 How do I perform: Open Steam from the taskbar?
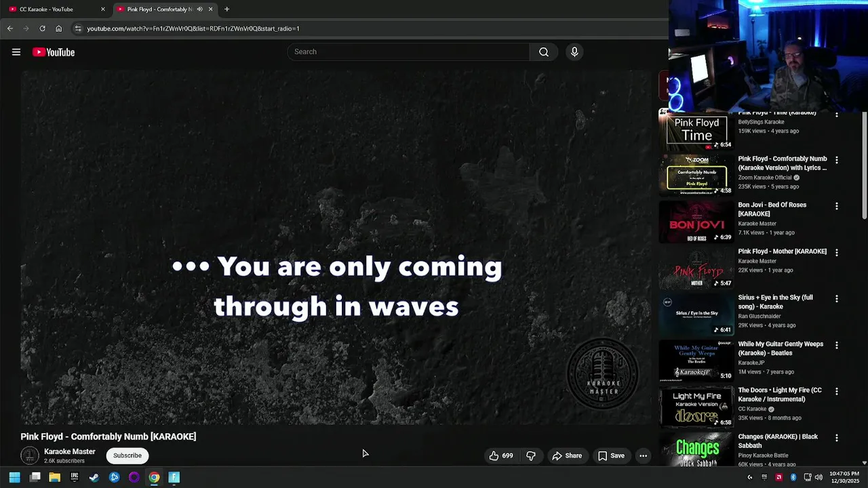[94, 477]
